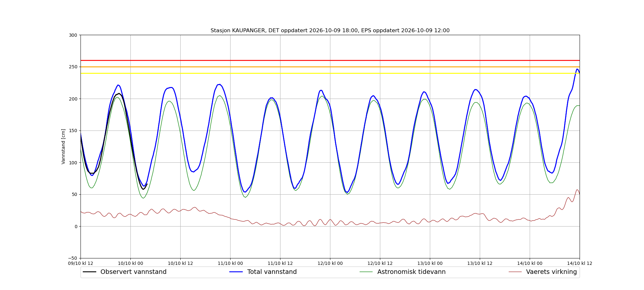Click the x-axis tick '13/10 kl 00'
644x290 pixels.
[430, 263]
